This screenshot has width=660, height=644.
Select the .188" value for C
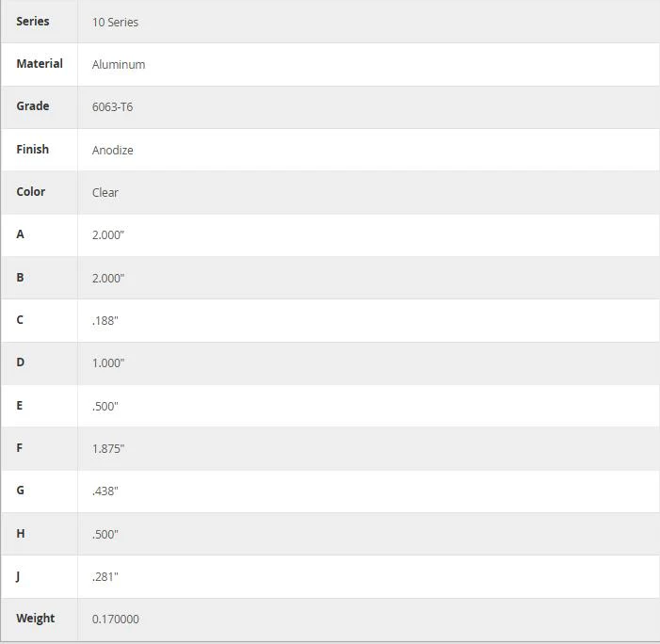click(x=105, y=321)
